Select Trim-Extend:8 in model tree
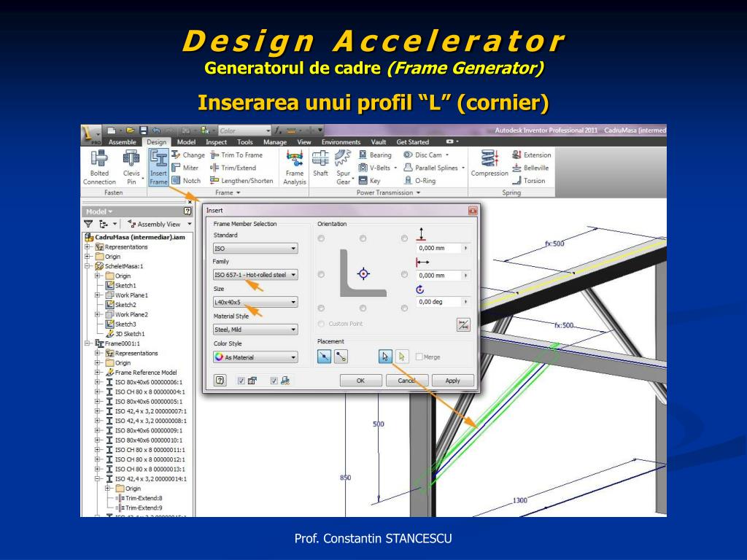This screenshot has height=560, width=747. click(139, 498)
